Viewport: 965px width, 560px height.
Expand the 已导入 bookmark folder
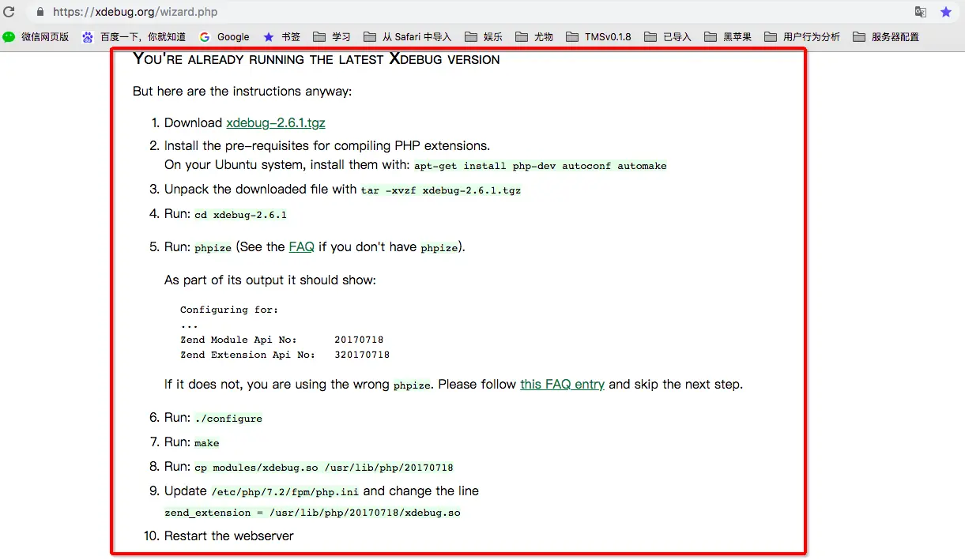coord(668,36)
